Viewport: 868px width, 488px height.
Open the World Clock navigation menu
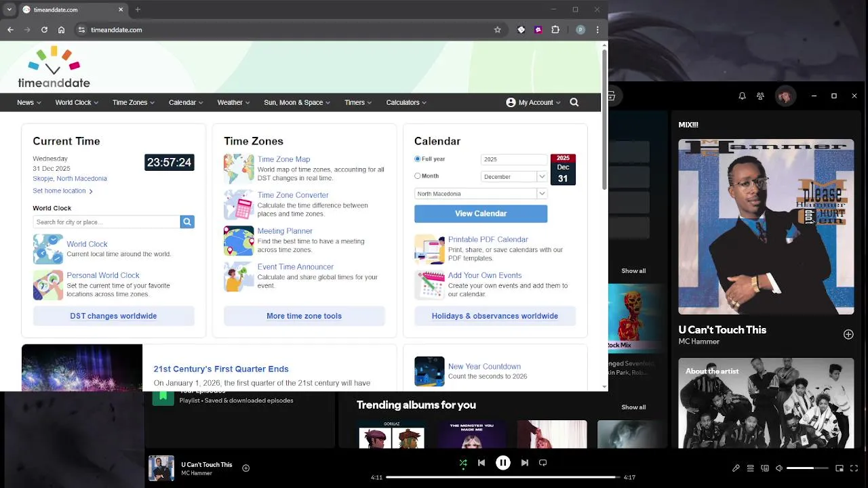(77, 102)
